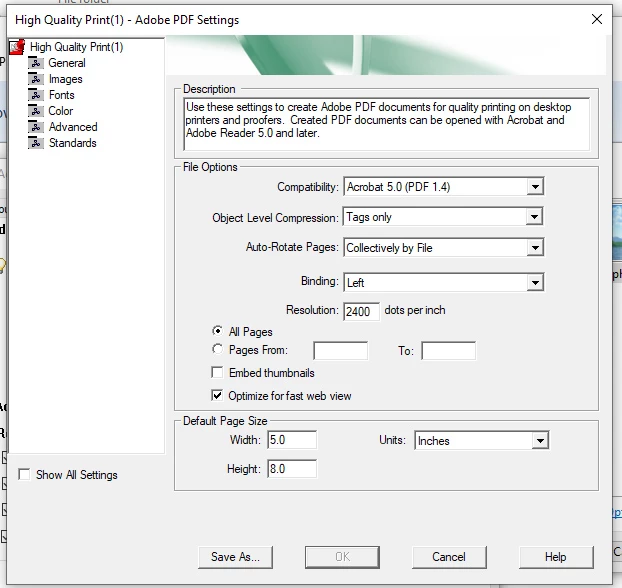The width and height of the screenshot is (622, 588).
Task: Select the Pages From radio button
Action: [x=217, y=349]
